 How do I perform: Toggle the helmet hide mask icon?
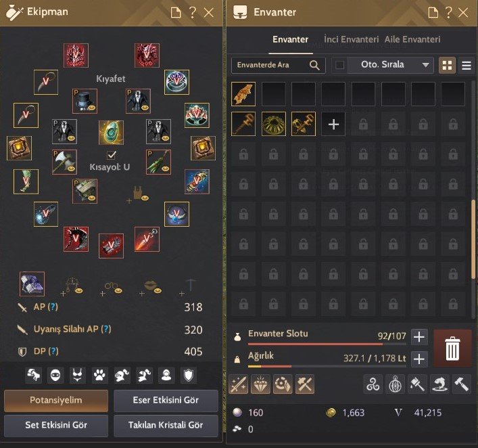[55, 375]
